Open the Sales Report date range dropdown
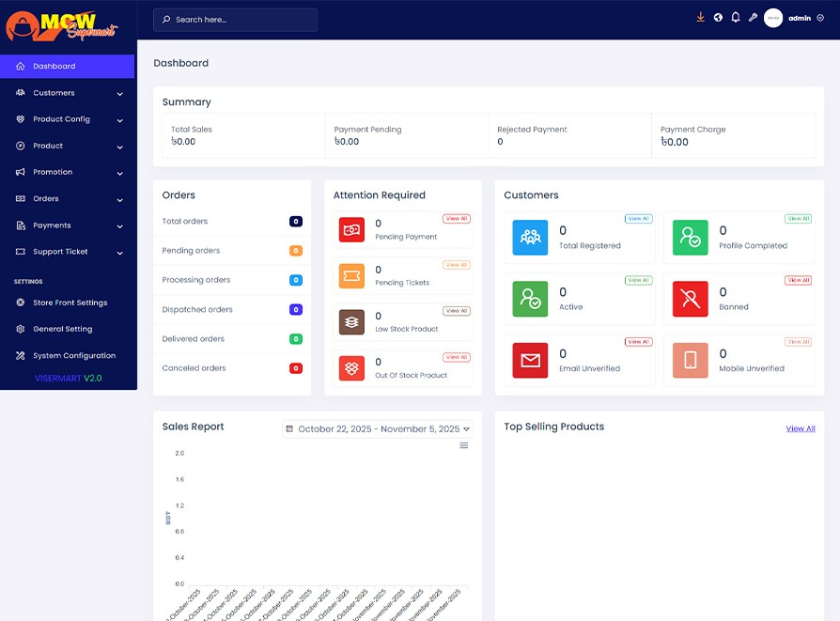 click(377, 429)
